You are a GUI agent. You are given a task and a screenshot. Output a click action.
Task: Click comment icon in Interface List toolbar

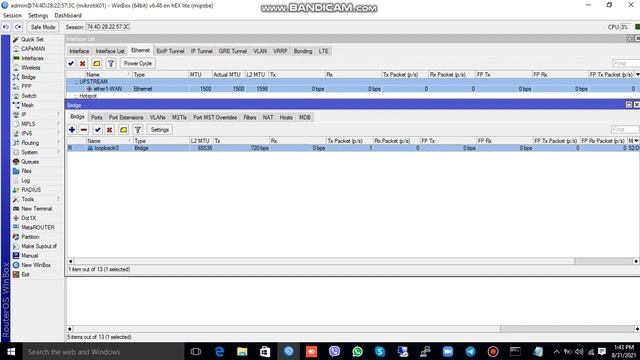point(97,63)
